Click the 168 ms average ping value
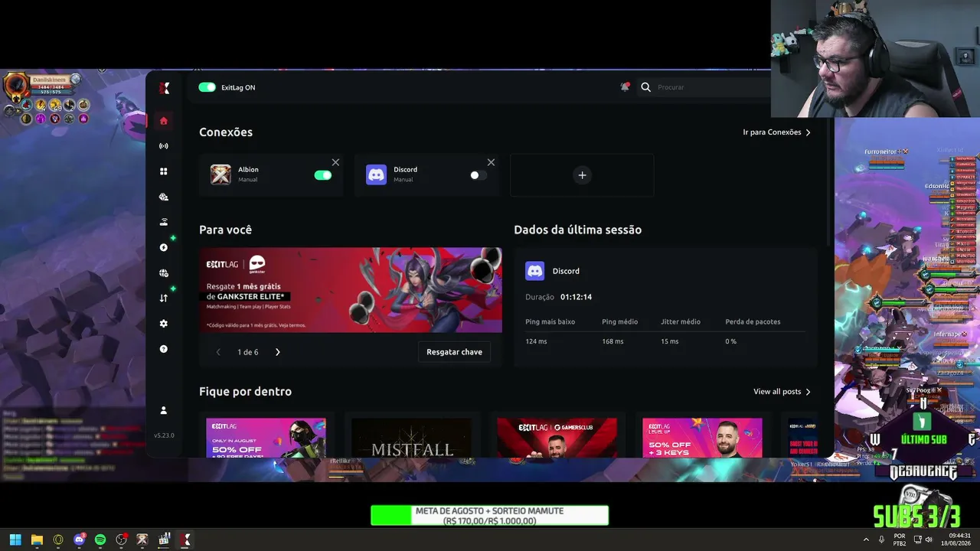The height and width of the screenshot is (551, 980). click(612, 341)
